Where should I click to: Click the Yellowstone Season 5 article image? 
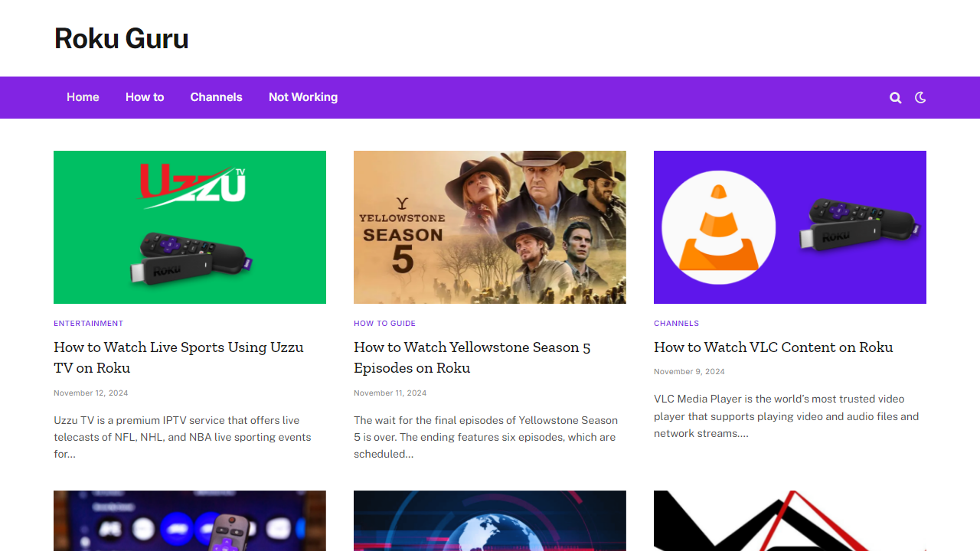489,227
